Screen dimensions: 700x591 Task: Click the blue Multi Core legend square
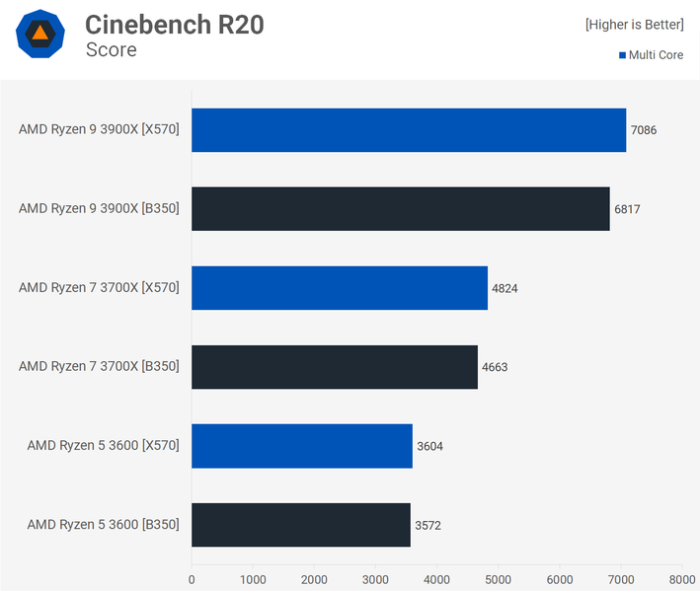pos(622,55)
